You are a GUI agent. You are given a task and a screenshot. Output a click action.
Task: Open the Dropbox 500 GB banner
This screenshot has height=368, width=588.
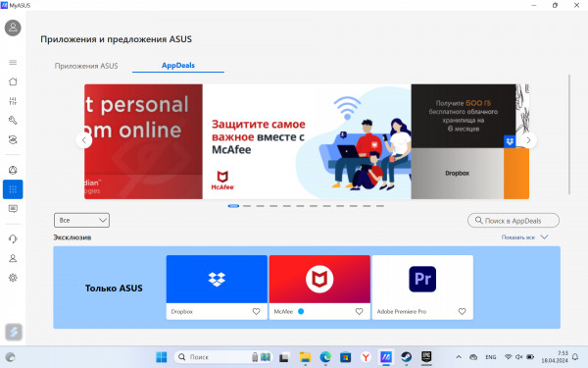469,141
